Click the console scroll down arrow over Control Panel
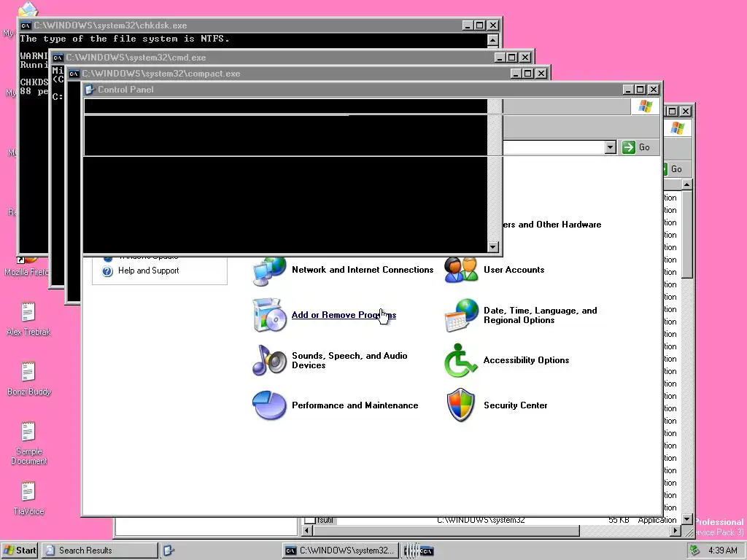This screenshot has width=747, height=560. 493,246
